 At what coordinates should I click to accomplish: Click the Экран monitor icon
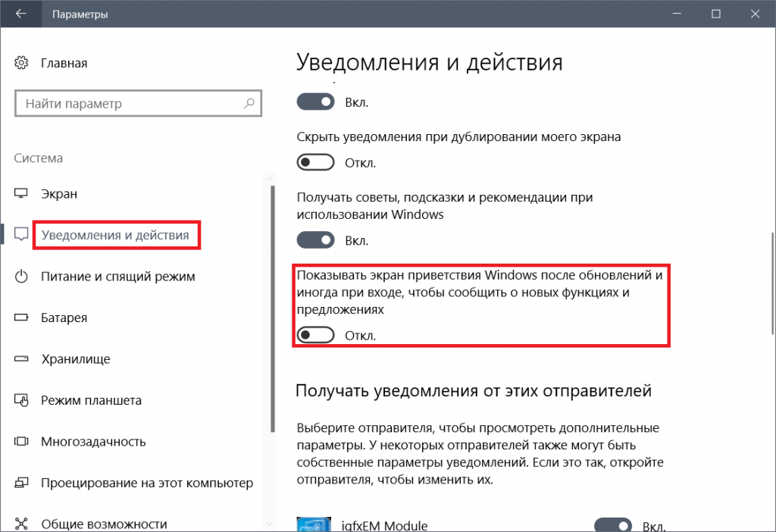coord(21,193)
